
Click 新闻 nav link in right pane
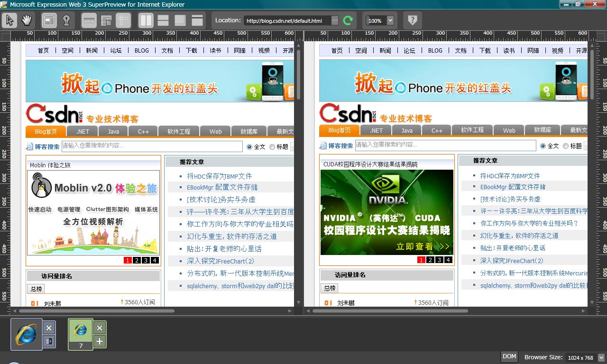point(385,50)
